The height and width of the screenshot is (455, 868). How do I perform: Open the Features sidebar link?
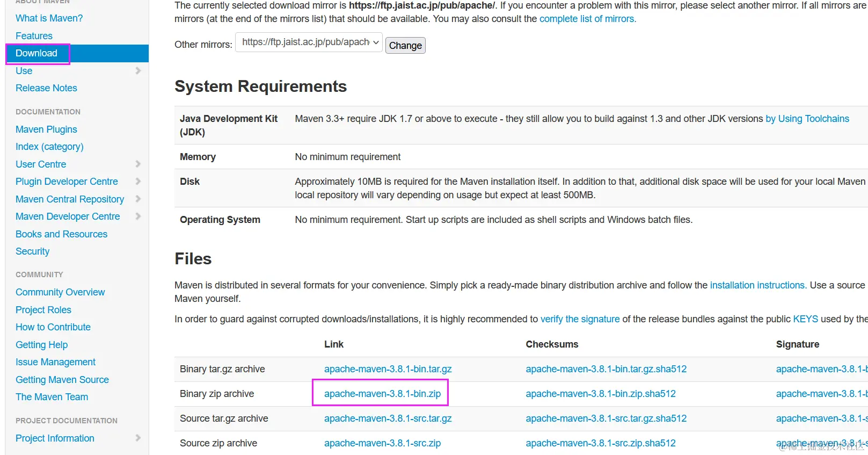tap(34, 36)
